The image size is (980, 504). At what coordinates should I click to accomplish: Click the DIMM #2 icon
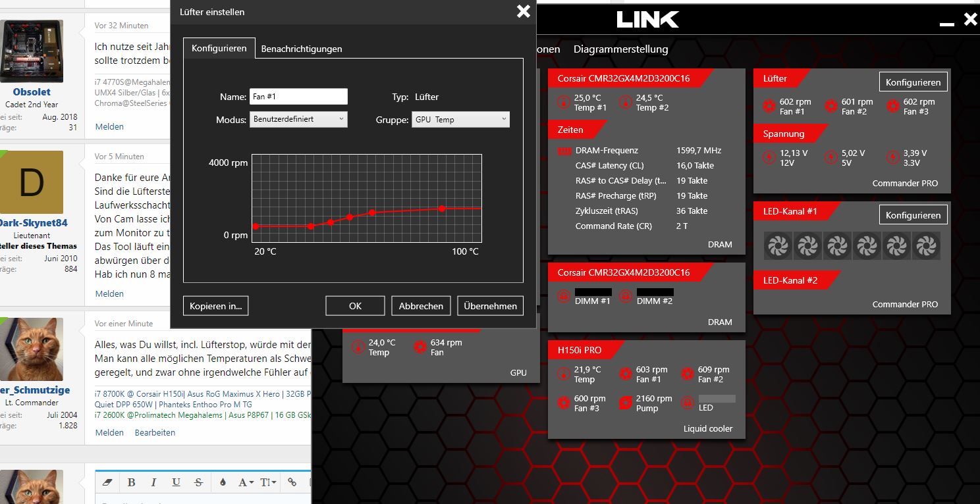click(x=625, y=296)
